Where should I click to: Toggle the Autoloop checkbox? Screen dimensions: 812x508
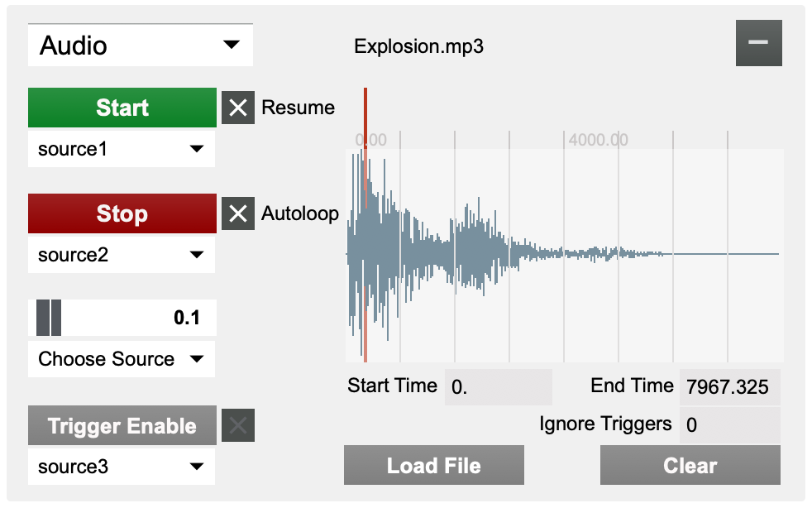[238, 213]
